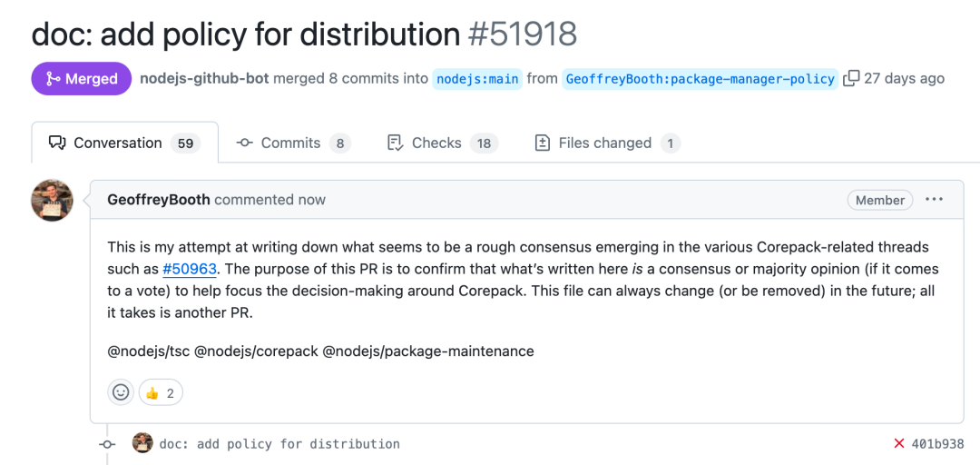Switch to the Checks tab
The height and width of the screenshot is (465, 980).
click(x=443, y=143)
